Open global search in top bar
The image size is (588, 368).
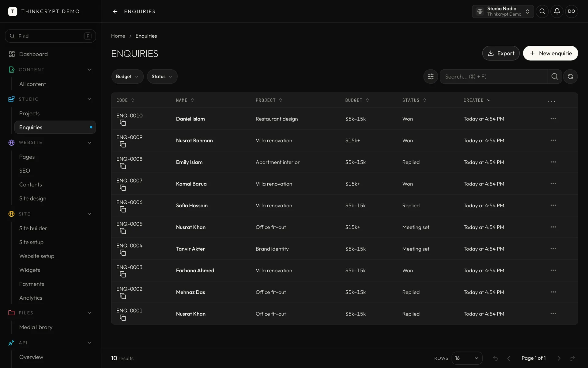542,11
